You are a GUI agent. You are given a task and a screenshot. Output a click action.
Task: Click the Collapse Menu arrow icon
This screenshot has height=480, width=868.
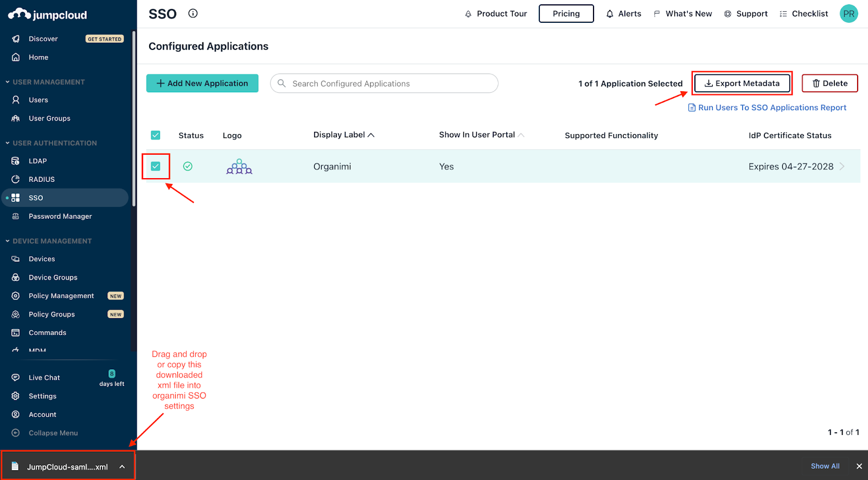(16, 433)
